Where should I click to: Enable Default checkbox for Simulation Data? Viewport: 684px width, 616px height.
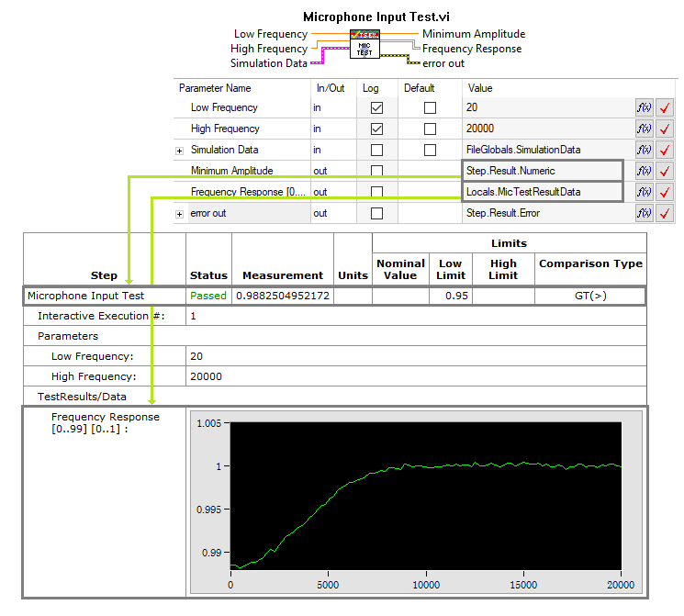pos(430,150)
